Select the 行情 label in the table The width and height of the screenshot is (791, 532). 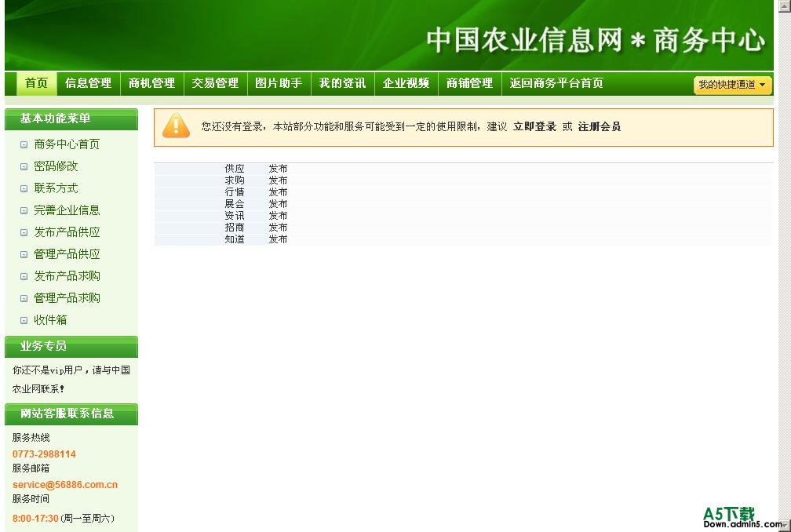point(235,192)
